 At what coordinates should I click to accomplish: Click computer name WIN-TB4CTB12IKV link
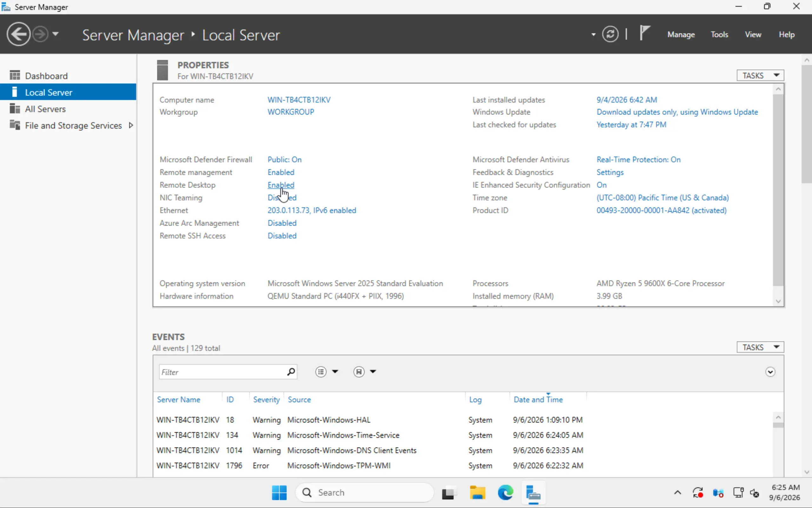(299, 100)
